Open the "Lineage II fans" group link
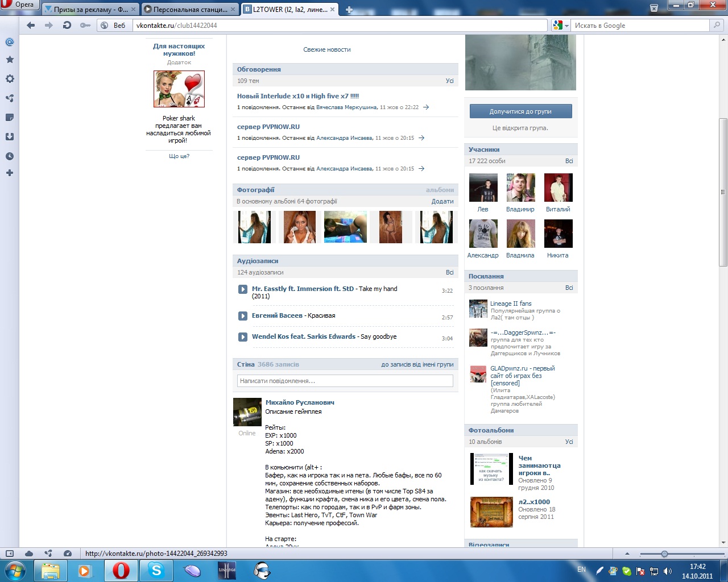Image resolution: width=728 pixels, height=582 pixels. pos(511,304)
